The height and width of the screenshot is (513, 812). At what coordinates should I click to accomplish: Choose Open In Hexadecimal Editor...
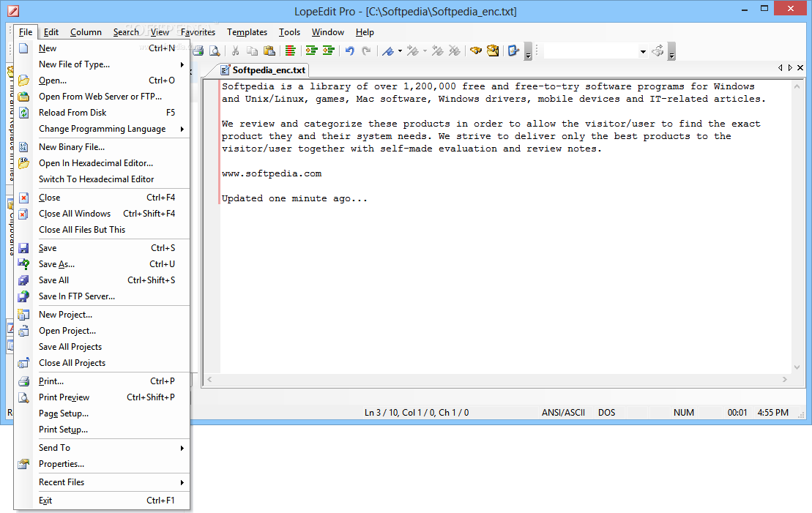pyautogui.click(x=102, y=163)
